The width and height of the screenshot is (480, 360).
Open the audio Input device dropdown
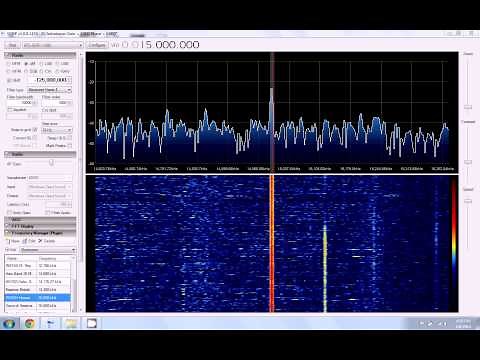pos(49,187)
